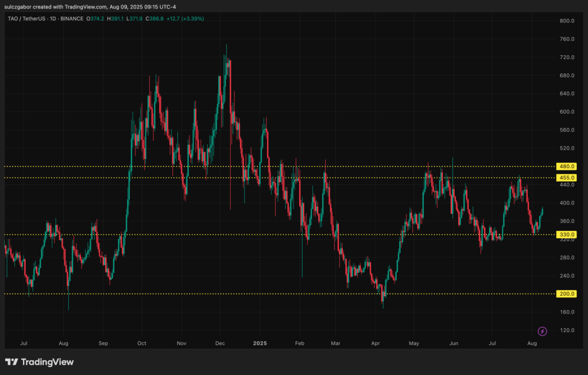
Task: Click the 120.0 level on price scale
Action: [x=567, y=330]
